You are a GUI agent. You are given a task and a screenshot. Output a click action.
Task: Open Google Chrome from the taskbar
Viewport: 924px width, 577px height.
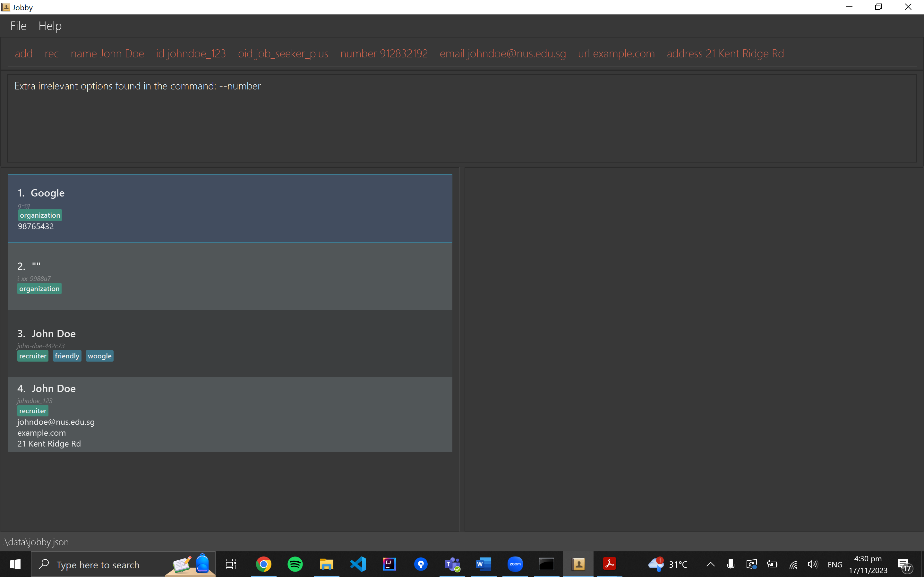tap(263, 564)
